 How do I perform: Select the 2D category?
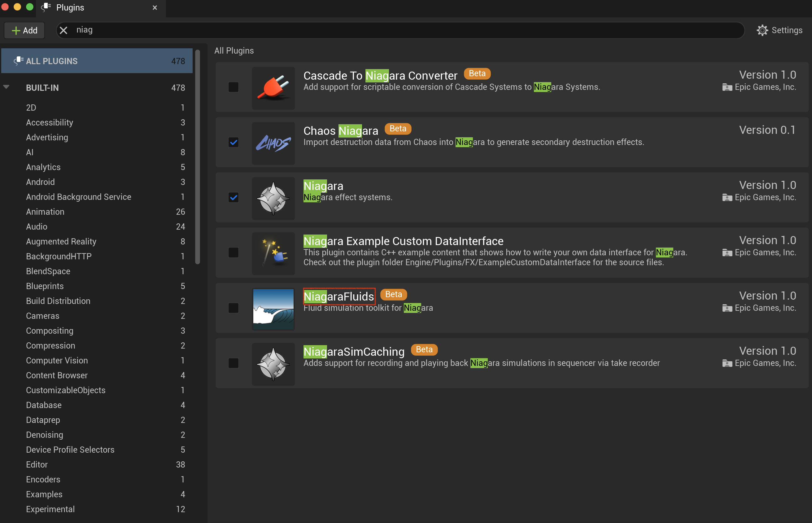pyautogui.click(x=97, y=108)
